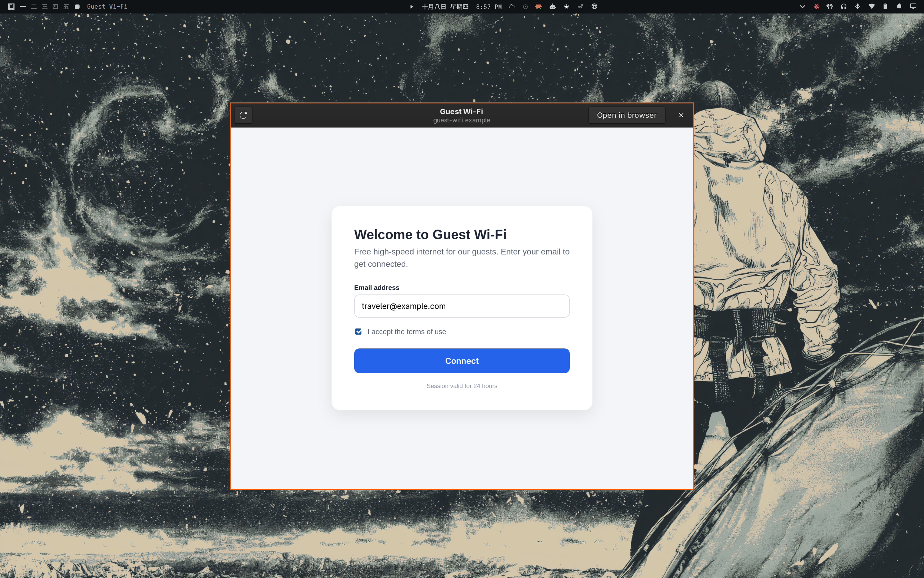Click the 8:57 PM clock

(489, 6)
